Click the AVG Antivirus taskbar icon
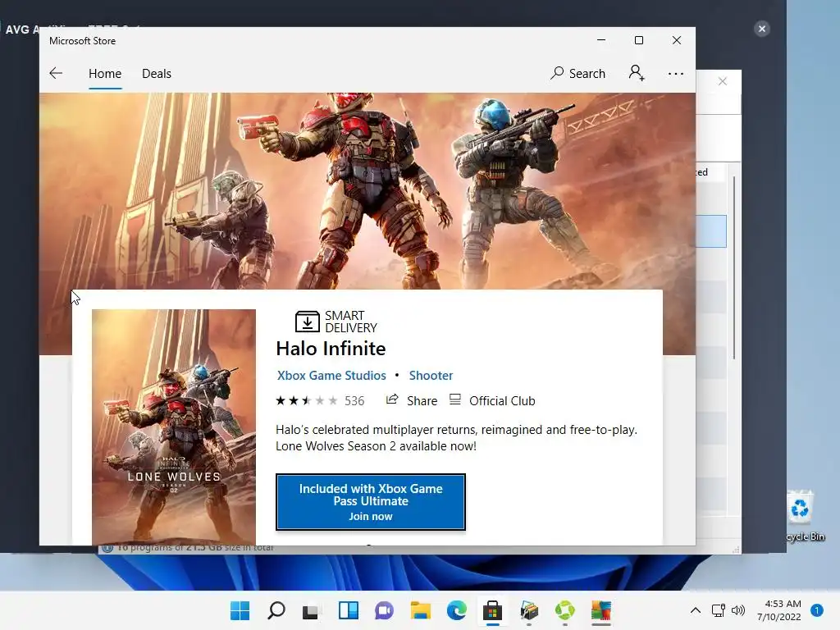This screenshot has width=840, height=630. point(601,610)
